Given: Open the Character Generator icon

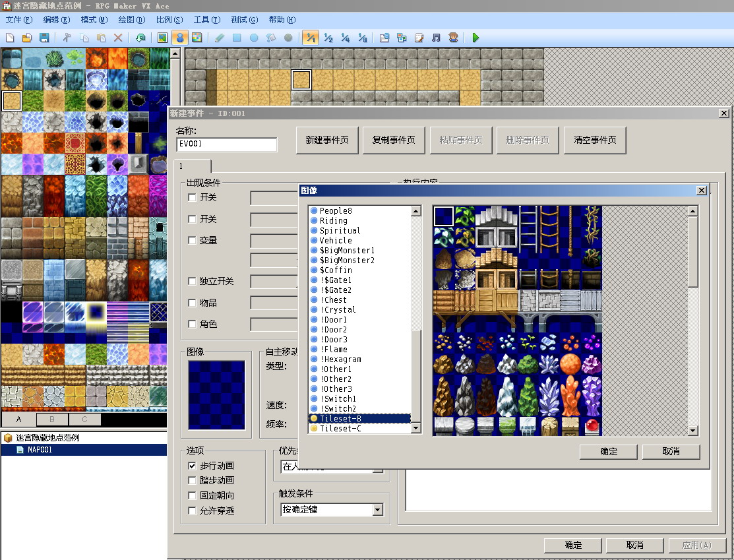Looking at the screenshot, I should coord(453,38).
